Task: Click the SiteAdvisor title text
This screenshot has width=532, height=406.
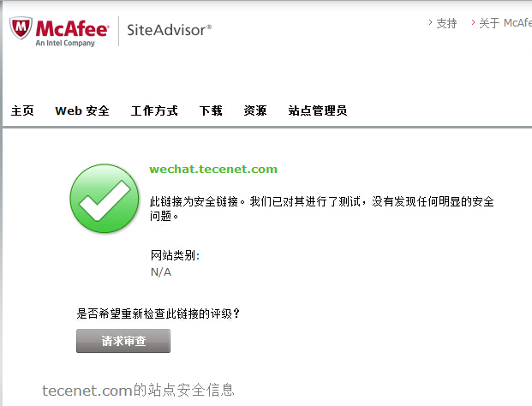Action: point(169,30)
